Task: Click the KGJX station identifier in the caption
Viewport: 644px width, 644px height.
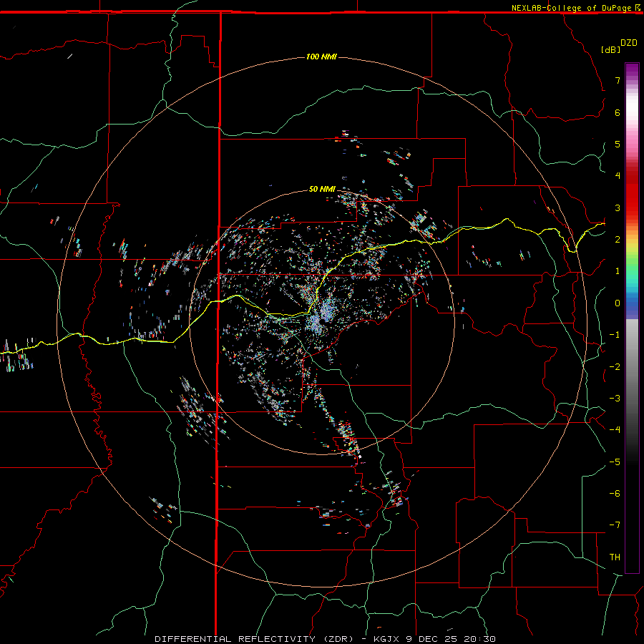Action: (x=385, y=639)
